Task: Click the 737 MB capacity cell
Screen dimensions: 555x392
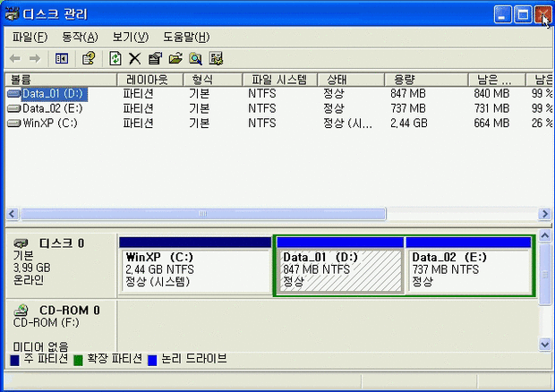Action: click(408, 108)
